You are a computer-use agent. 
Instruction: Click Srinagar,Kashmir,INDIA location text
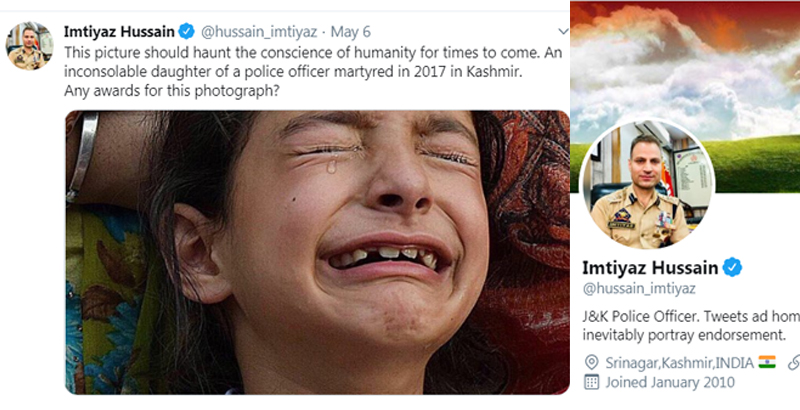[679, 363]
